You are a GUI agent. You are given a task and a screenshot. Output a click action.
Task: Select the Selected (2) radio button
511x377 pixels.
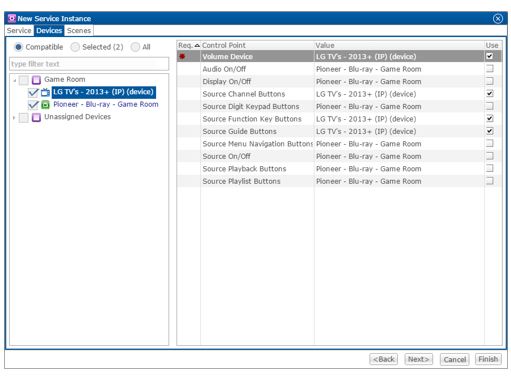(75, 47)
